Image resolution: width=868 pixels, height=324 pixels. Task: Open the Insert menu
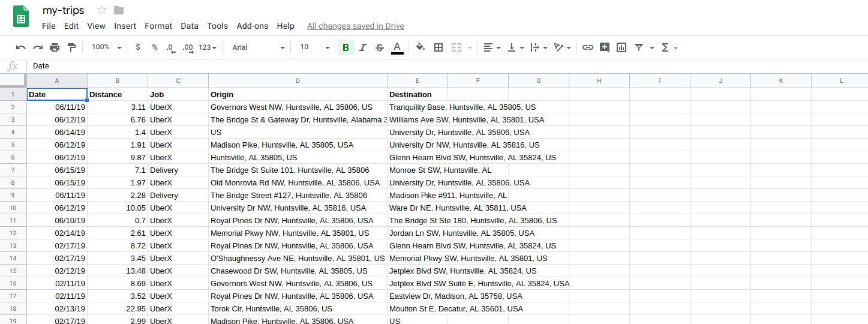point(125,26)
